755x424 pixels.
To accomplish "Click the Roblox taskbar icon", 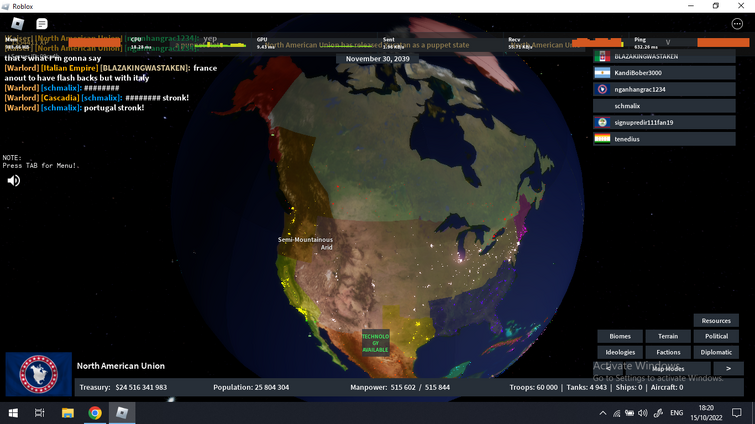I will [x=122, y=413].
